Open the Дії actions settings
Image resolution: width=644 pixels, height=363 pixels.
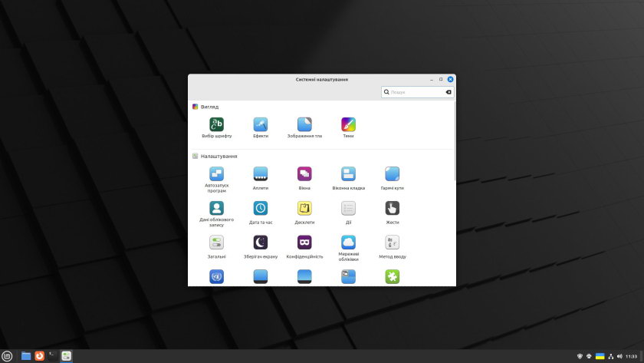coord(348,213)
